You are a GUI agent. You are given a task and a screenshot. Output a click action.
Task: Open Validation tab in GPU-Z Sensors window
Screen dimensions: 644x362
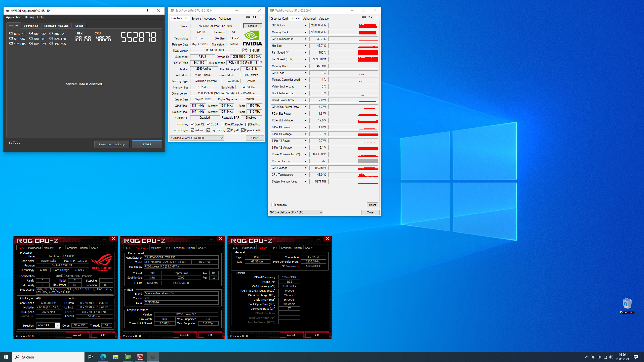[x=324, y=18]
